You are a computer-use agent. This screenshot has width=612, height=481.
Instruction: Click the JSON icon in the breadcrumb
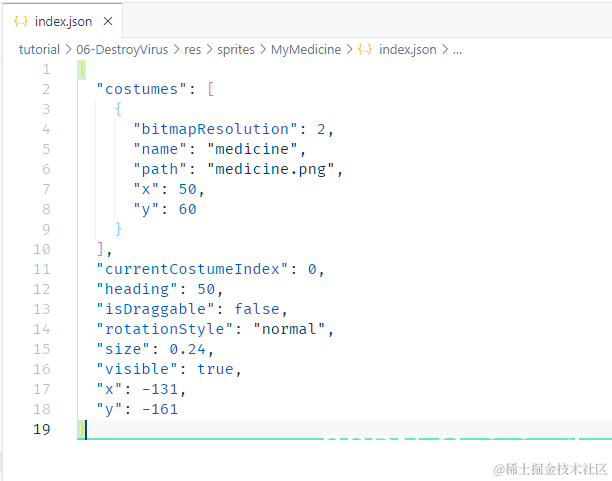365,50
